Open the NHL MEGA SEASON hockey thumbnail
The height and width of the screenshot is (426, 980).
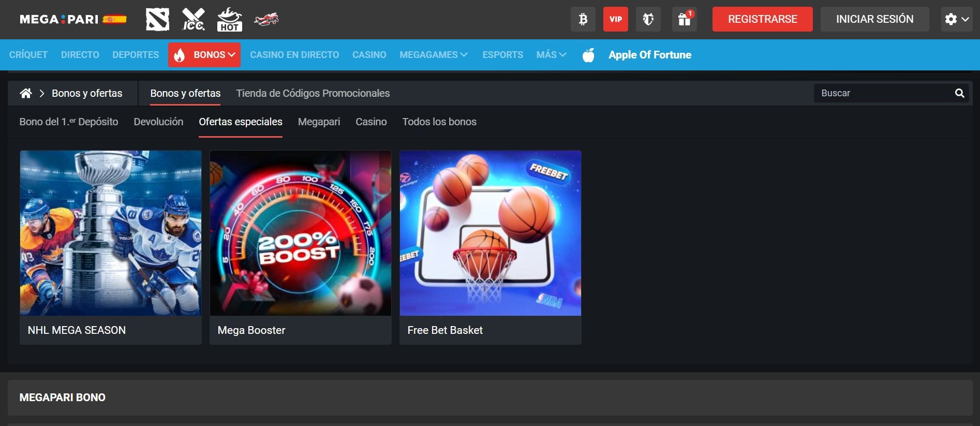[x=111, y=233]
